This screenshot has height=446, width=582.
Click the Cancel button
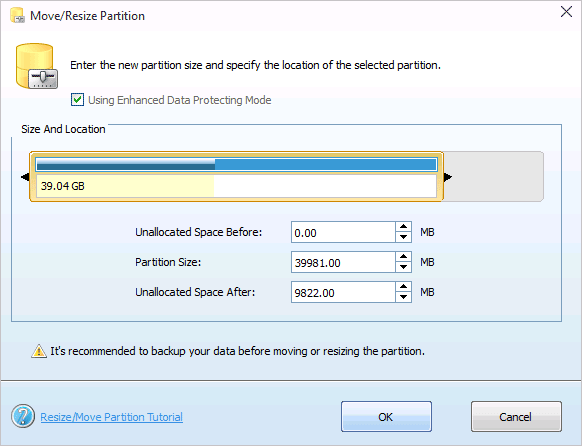(x=516, y=417)
